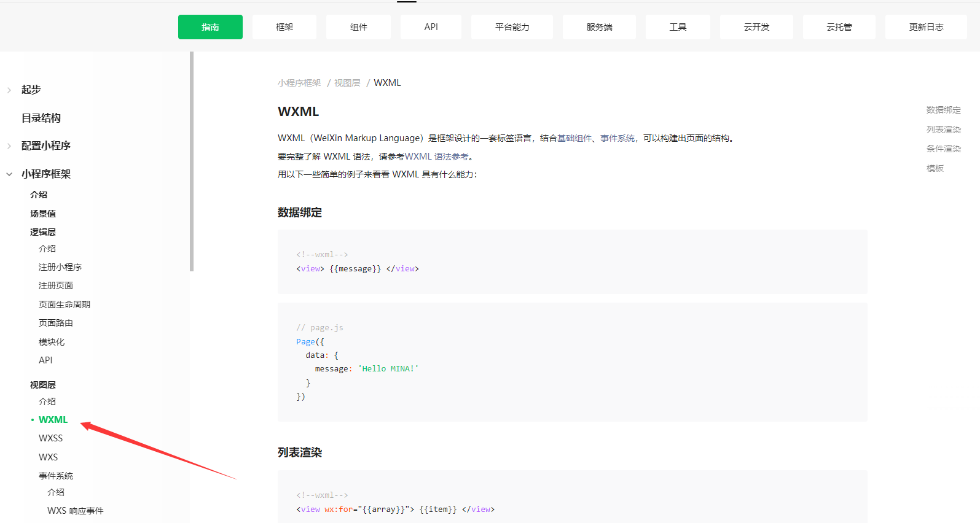Click the 'Hello MINA!' code string
This screenshot has width=980, height=523.
pos(388,369)
